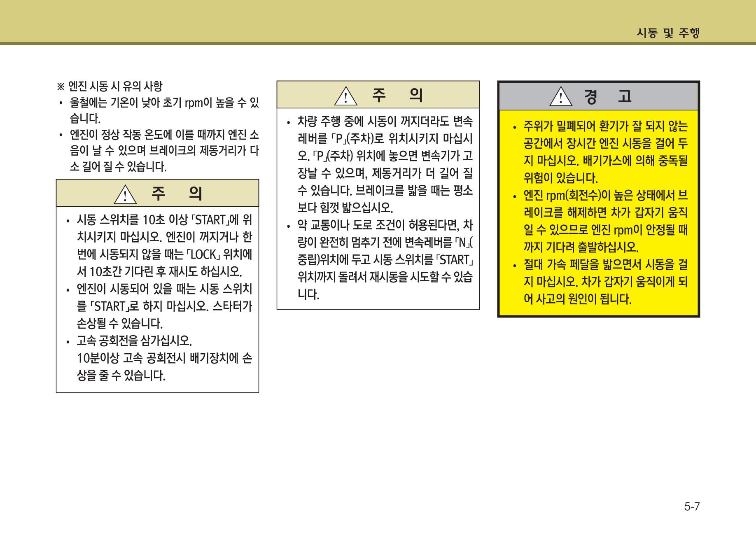This screenshot has height=539, width=756.
Task: Click the 경고 title text in the gray header
Action: (607, 97)
